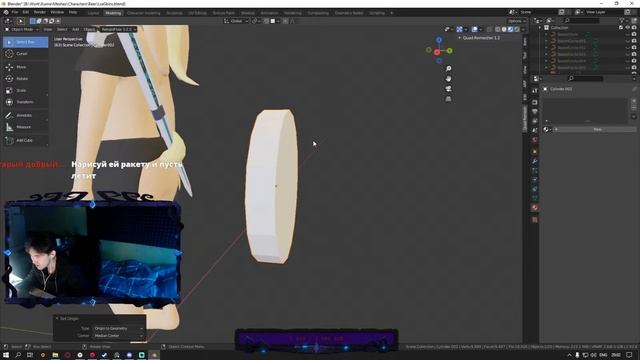Viewport: 640px width, 360px height.
Task: Click the properties editor search field
Action: (586, 78)
